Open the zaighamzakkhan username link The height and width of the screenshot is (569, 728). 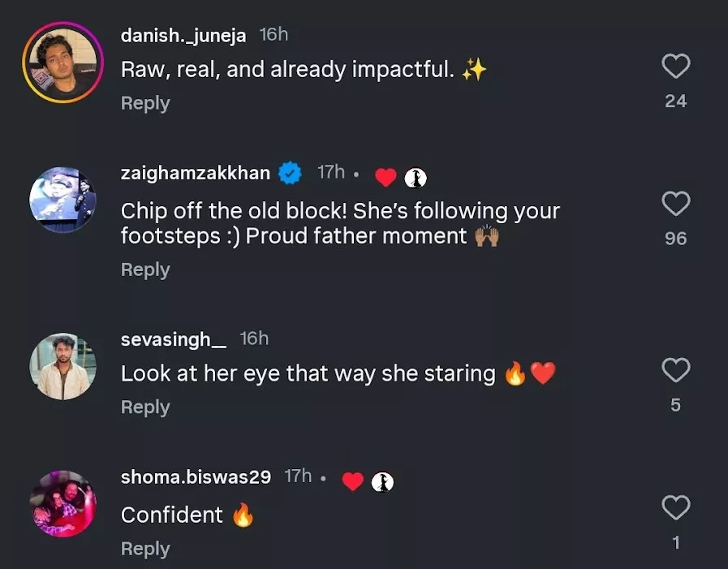[x=196, y=173]
